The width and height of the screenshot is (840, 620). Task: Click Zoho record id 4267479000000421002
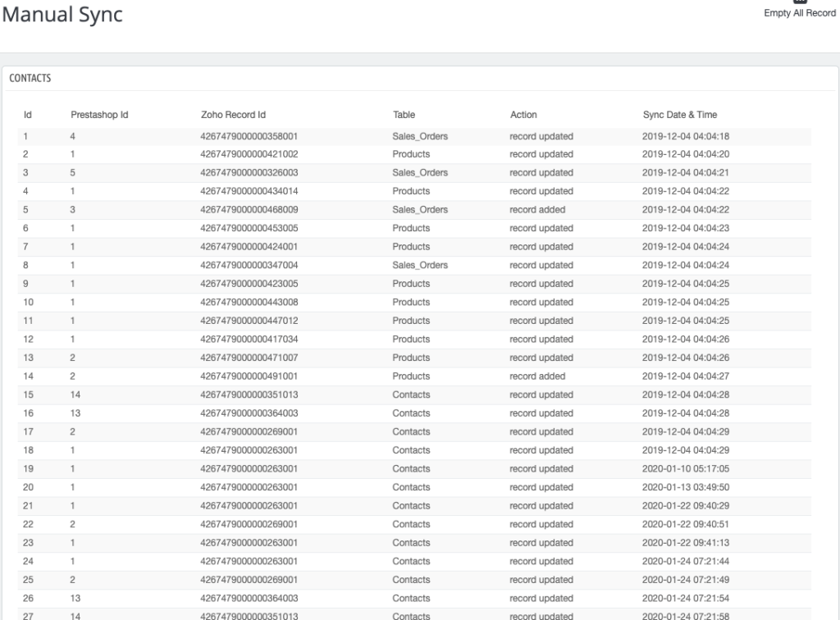tap(249, 154)
